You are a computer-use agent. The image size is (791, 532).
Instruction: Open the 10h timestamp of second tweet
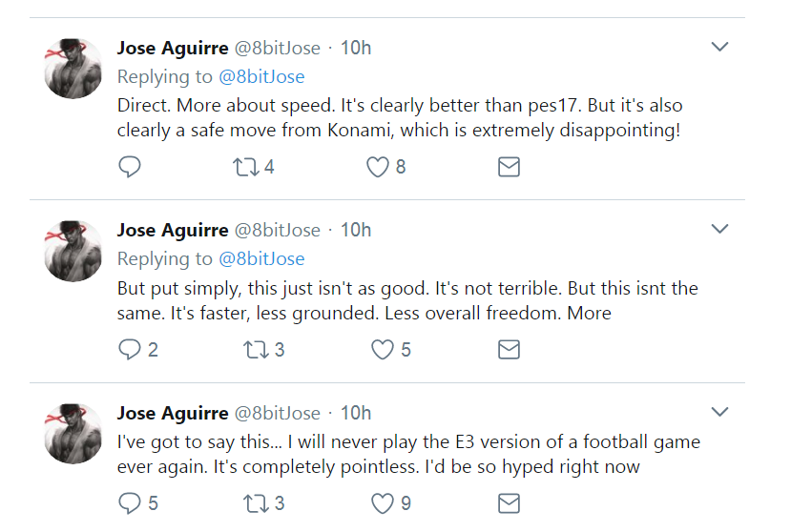tap(356, 230)
